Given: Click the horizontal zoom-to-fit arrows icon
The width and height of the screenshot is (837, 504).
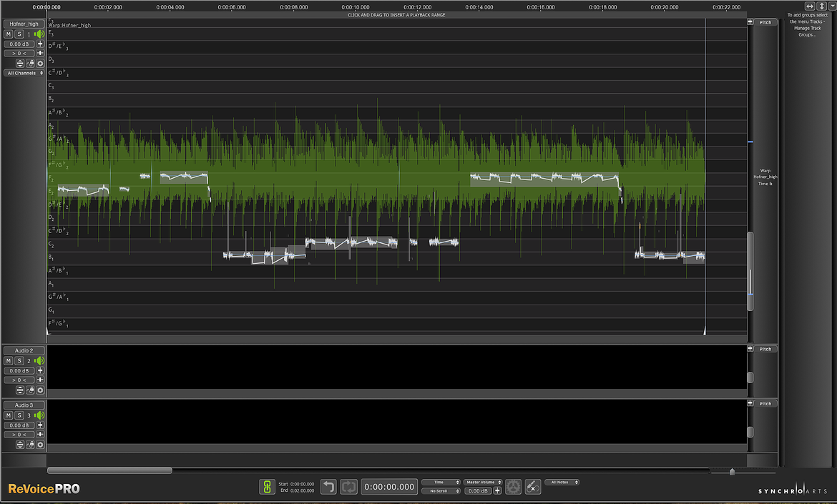Looking at the screenshot, I should 810,6.
